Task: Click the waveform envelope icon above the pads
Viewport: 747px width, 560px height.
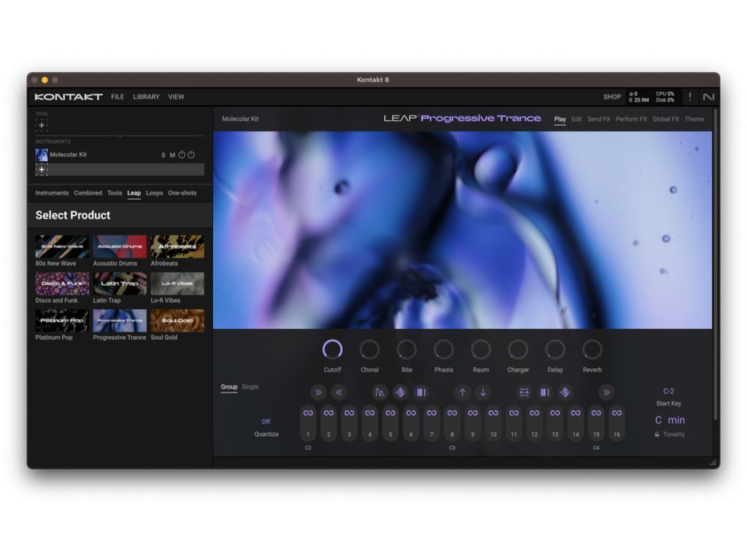Action: tap(379, 392)
